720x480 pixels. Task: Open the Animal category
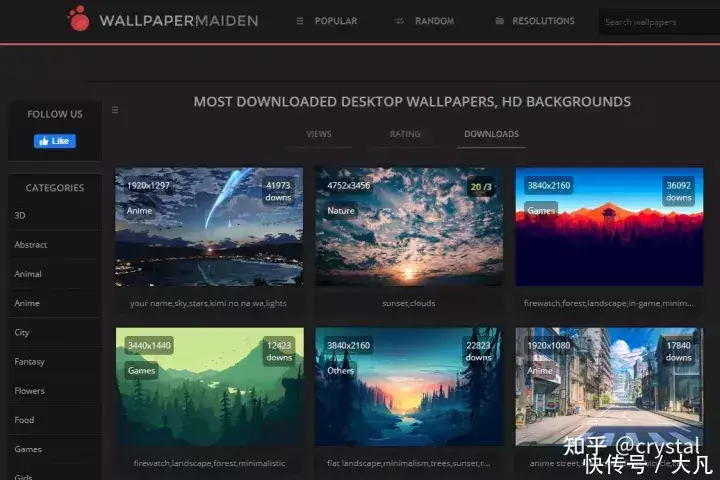[x=28, y=274]
